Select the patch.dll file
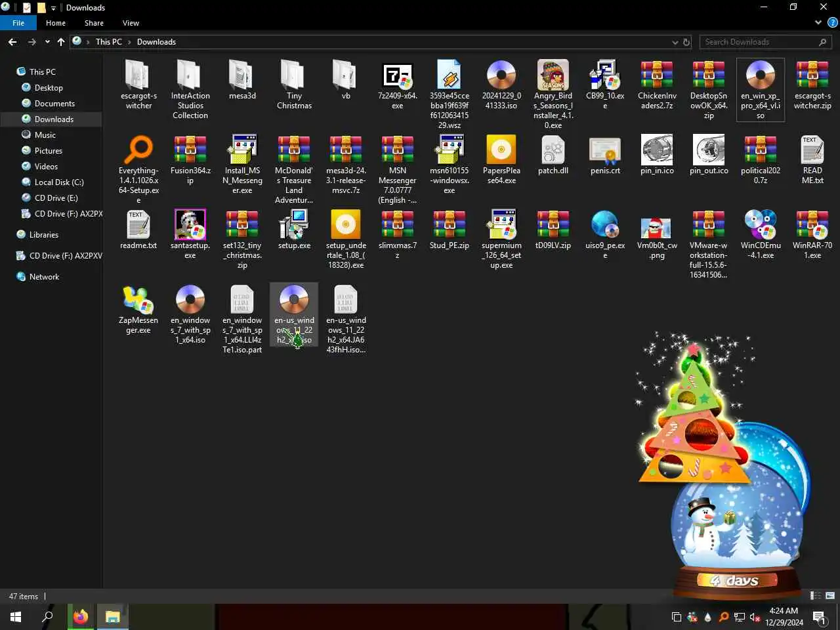 click(553, 155)
